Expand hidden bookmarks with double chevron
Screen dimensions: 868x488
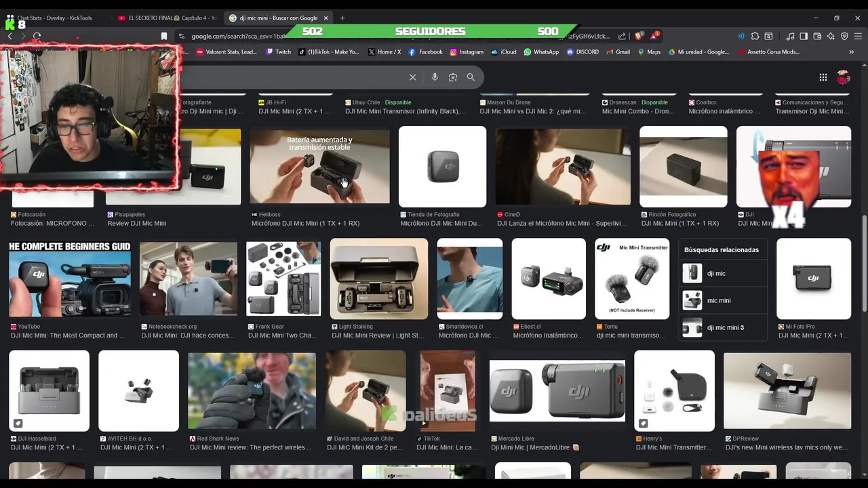(851, 52)
